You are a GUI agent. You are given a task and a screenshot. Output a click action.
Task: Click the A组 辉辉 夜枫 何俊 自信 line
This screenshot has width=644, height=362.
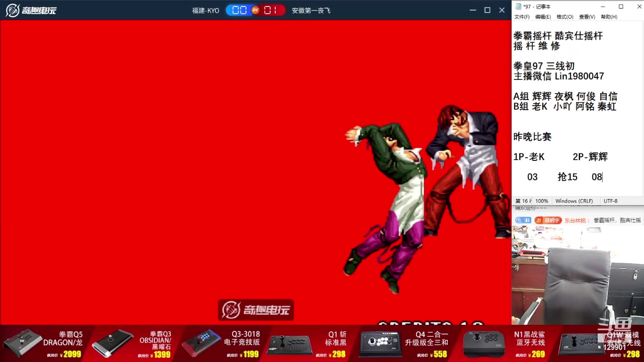565,96
